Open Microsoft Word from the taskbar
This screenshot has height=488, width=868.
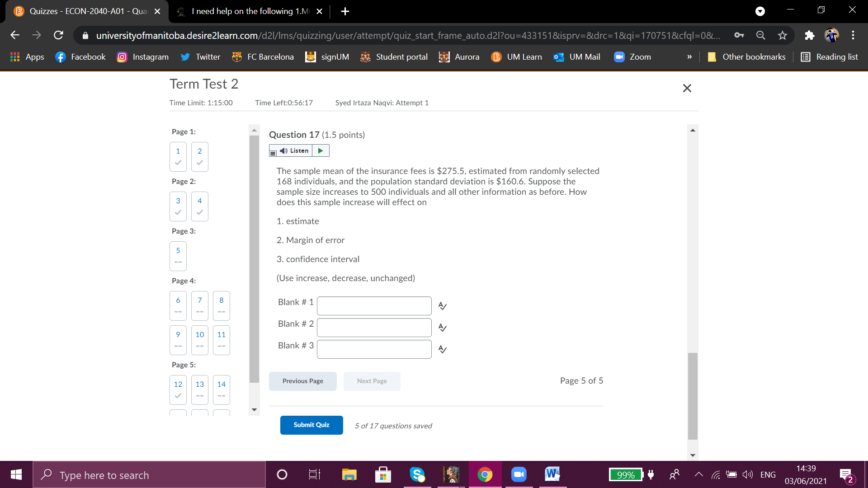point(552,474)
